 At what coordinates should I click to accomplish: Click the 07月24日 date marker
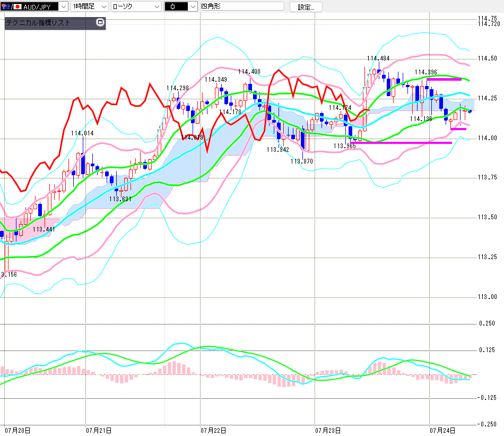[442, 430]
